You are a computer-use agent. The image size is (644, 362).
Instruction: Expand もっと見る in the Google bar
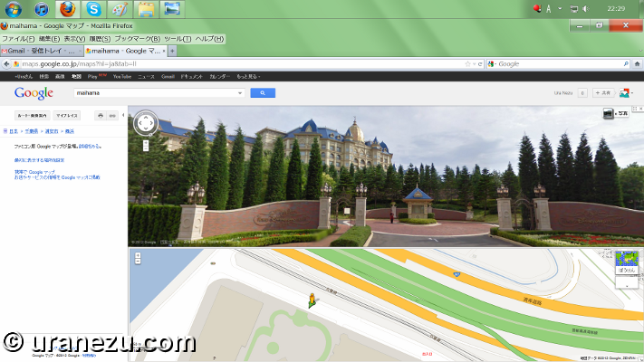pyautogui.click(x=248, y=76)
